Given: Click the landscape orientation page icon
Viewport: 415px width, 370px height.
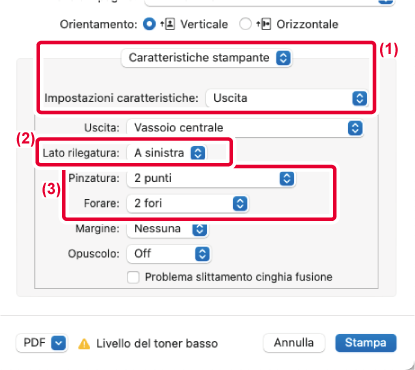Looking at the screenshot, I should pyautogui.click(x=263, y=24).
